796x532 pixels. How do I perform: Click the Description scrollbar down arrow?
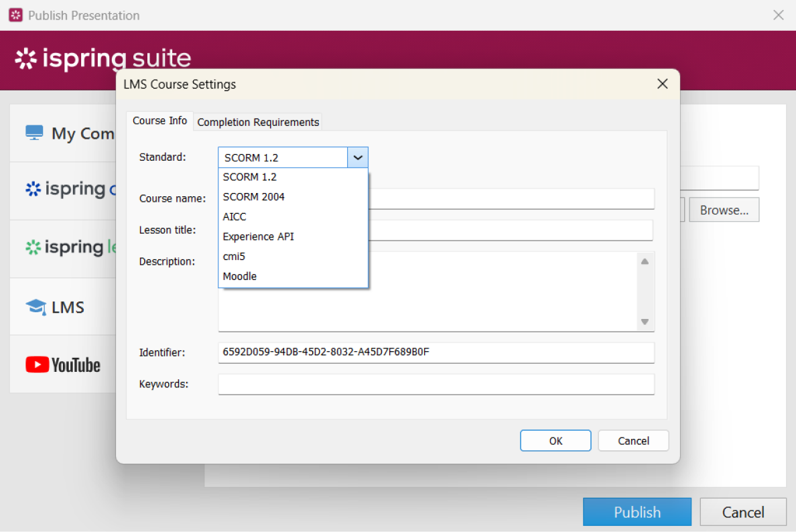645,322
